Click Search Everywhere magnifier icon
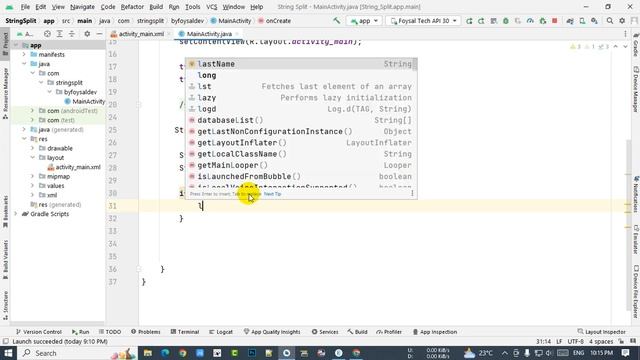 pos(609,21)
